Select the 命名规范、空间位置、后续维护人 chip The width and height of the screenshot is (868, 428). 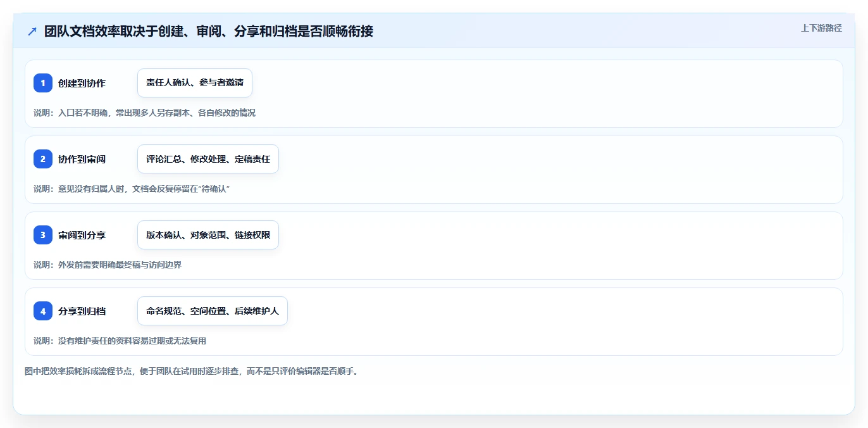(213, 311)
